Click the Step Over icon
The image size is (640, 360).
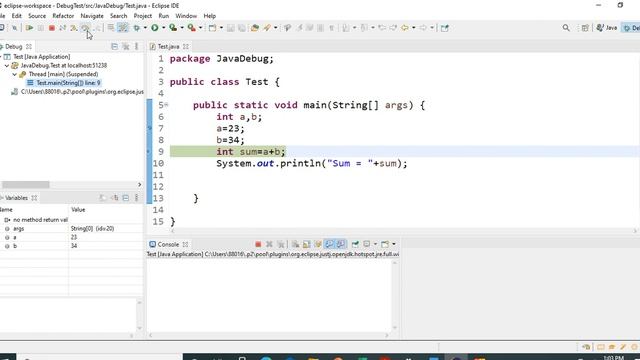tap(85, 28)
